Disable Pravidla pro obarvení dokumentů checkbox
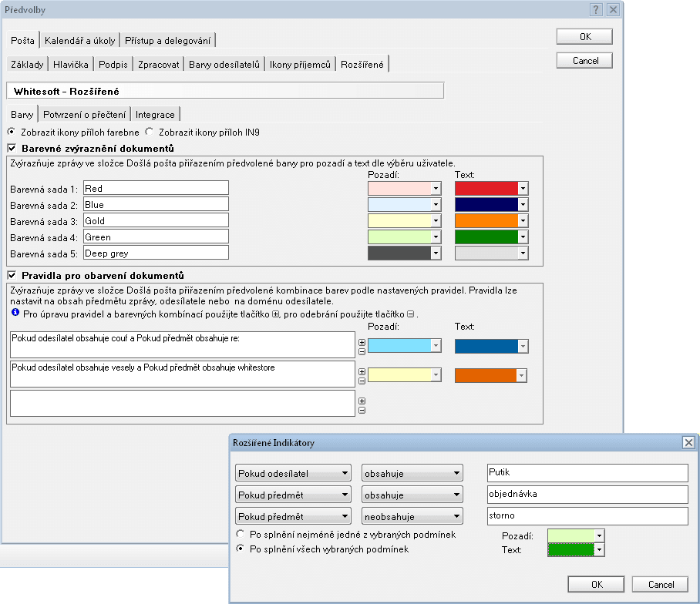Viewport: 700px width, 604px height. (x=12, y=274)
